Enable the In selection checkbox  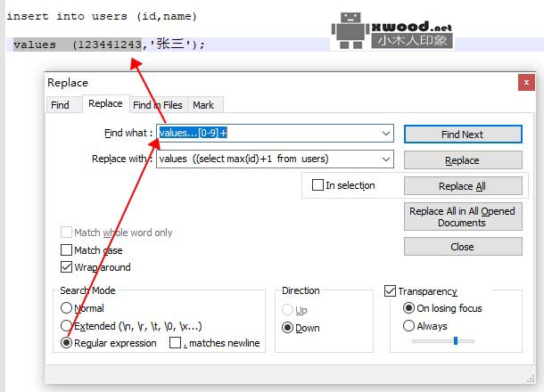click(317, 185)
